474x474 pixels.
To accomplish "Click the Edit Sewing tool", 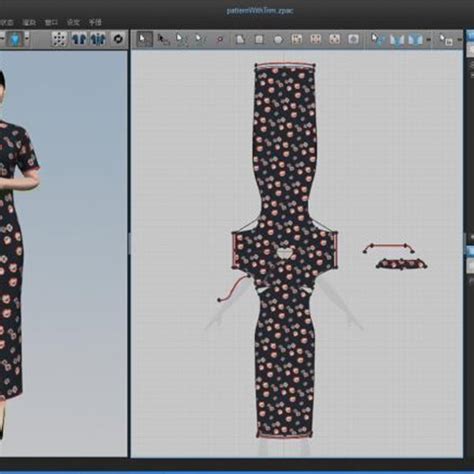I will [377, 39].
